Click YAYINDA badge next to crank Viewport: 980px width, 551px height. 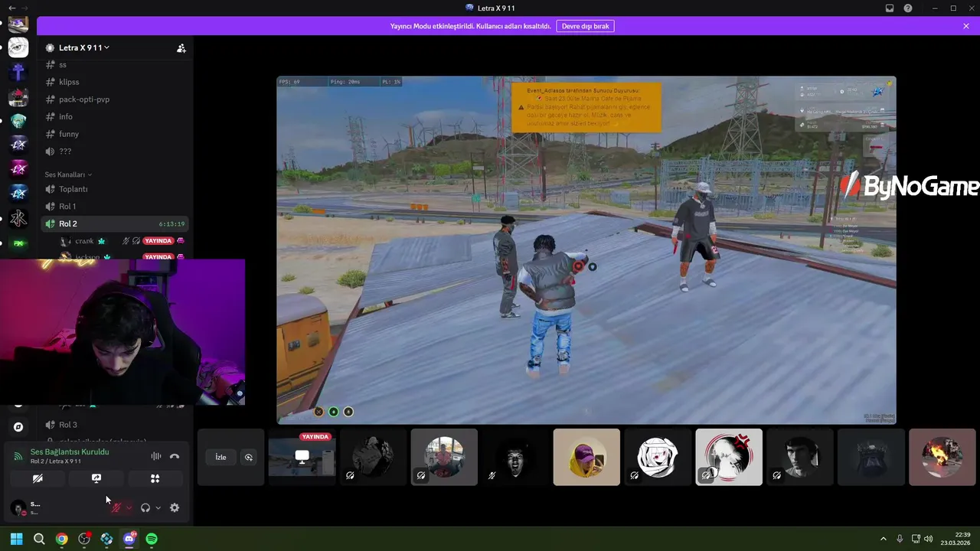coord(158,241)
